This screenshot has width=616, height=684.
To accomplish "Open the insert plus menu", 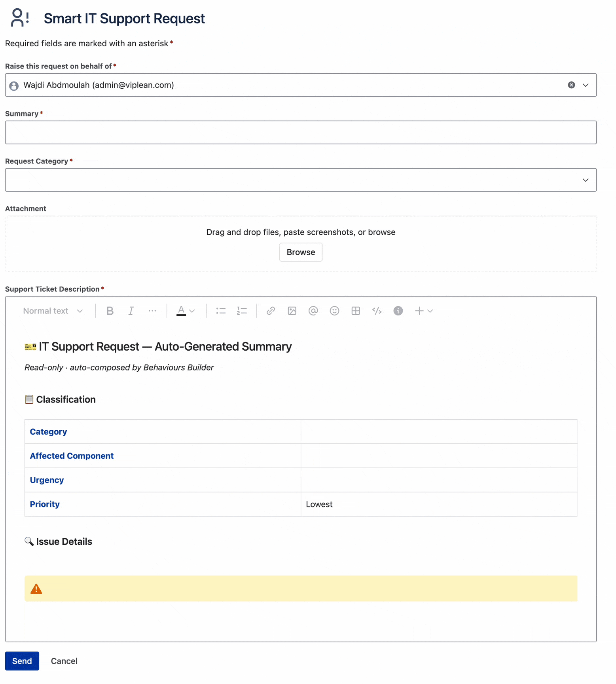I will tap(423, 311).
